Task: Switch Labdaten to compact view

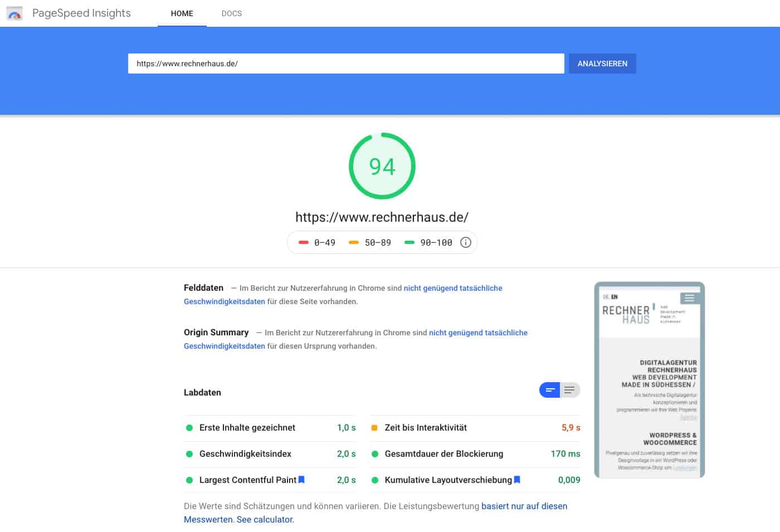Action: click(549, 390)
